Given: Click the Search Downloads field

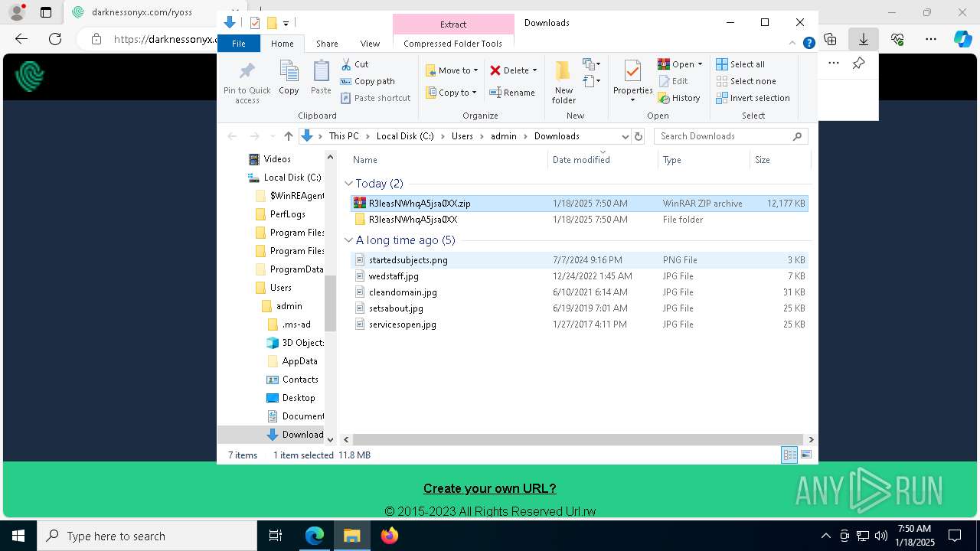Looking at the screenshot, I should coord(731,136).
